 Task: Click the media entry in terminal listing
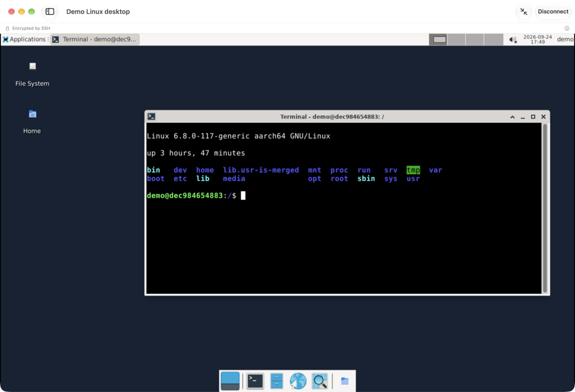tap(234, 179)
